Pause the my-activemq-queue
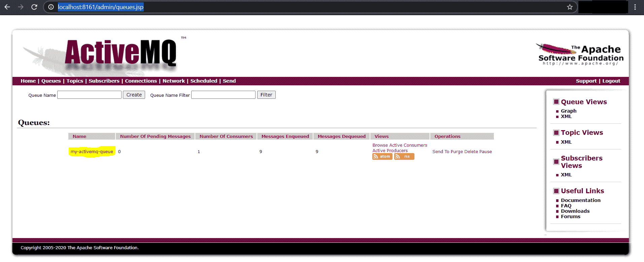Viewport: 644px width, 262px height. (485, 152)
